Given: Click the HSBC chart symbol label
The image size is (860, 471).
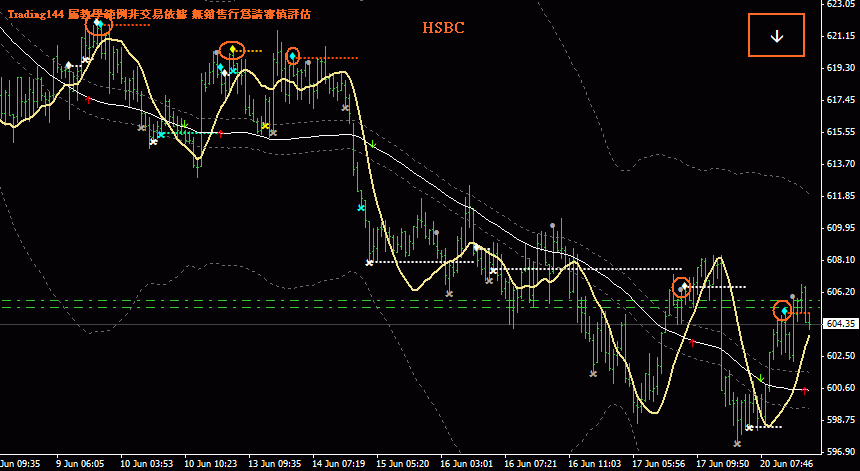Looking at the screenshot, I should (x=443, y=28).
